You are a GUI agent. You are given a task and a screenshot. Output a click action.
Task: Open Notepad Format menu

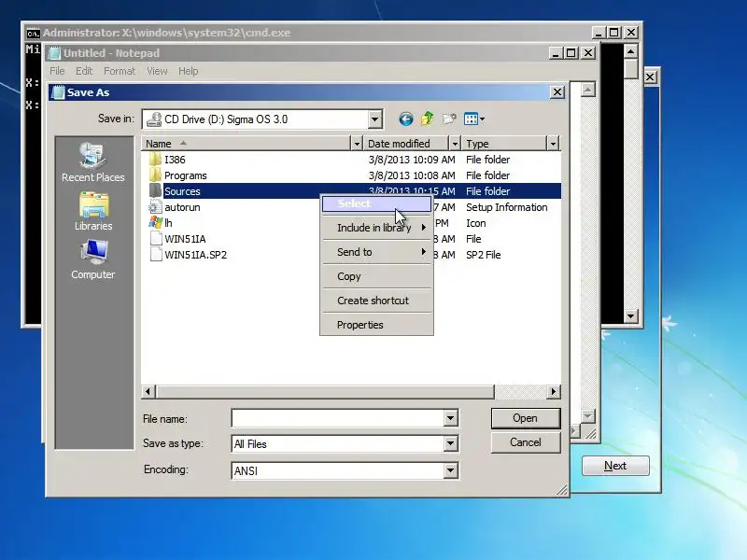[120, 71]
